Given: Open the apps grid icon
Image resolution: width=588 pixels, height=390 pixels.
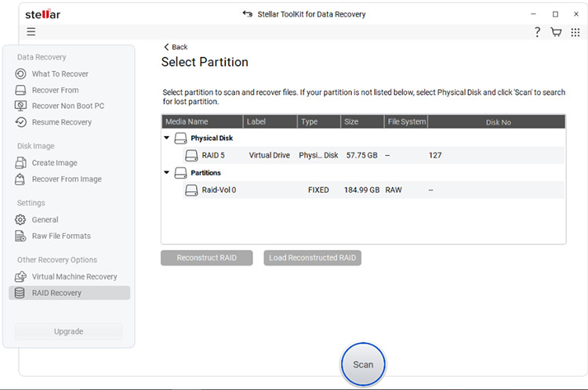Looking at the screenshot, I should 575,32.
